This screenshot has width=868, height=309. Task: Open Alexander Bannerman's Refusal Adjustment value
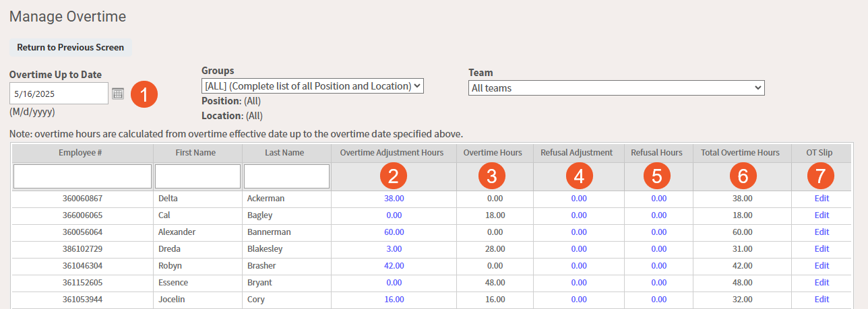click(x=579, y=232)
